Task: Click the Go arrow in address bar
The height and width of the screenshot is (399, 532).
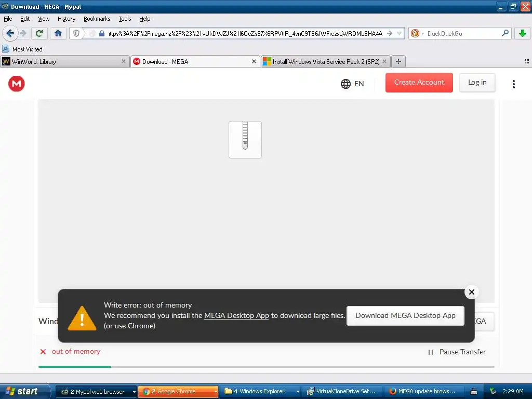Action: tap(390, 33)
